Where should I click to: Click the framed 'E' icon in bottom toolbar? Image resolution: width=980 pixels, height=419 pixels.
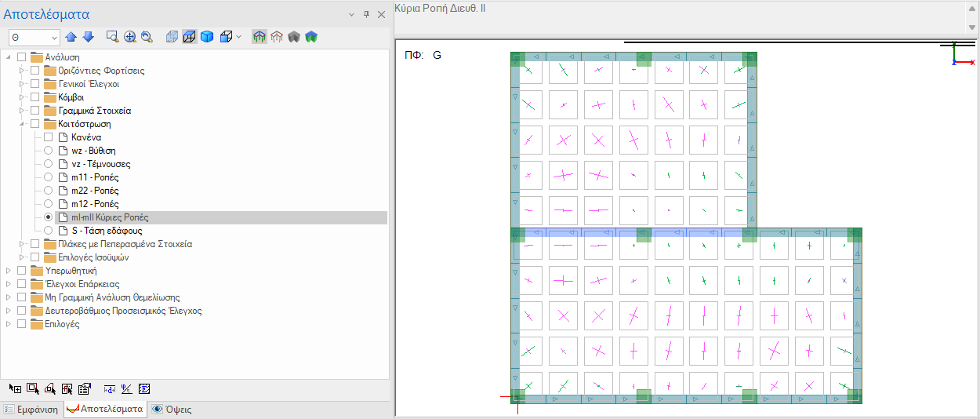click(x=144, y=388)
